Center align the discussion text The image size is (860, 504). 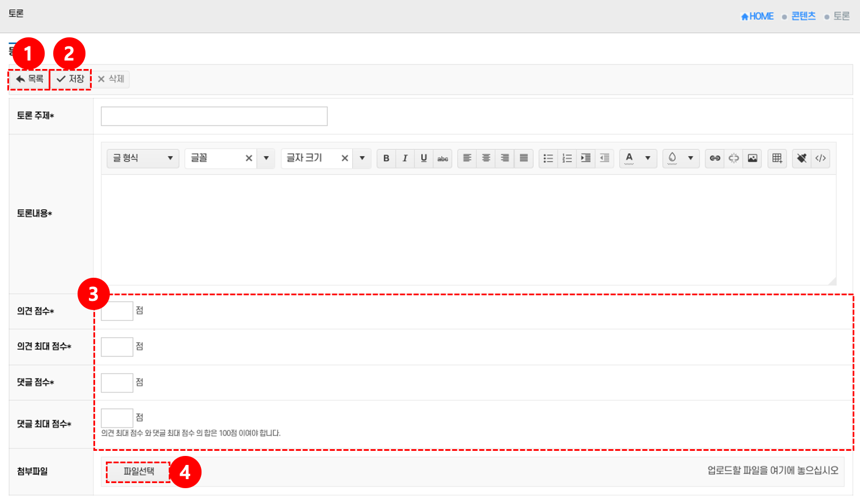(x=486, y=158)
